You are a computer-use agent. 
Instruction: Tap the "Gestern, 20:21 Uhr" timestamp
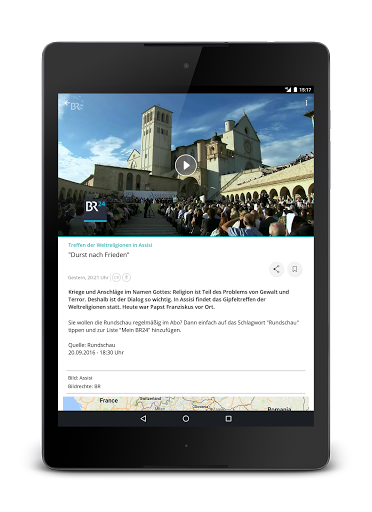click(x=88, y=277)
